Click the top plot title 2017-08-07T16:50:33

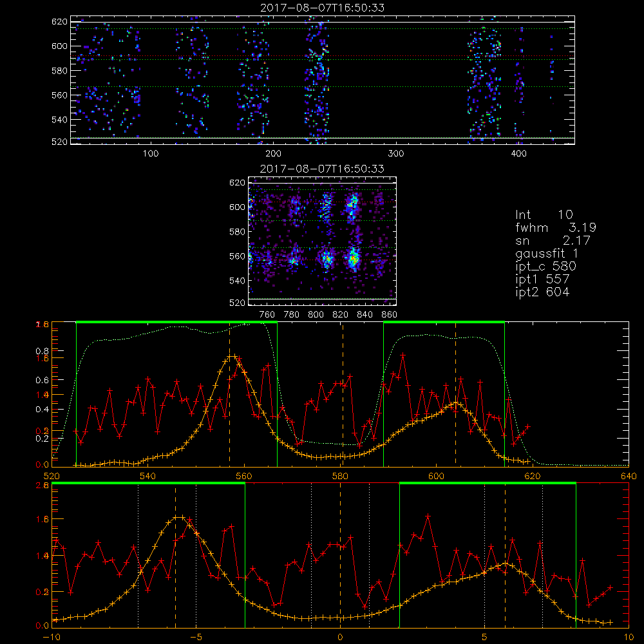[323, 8]
